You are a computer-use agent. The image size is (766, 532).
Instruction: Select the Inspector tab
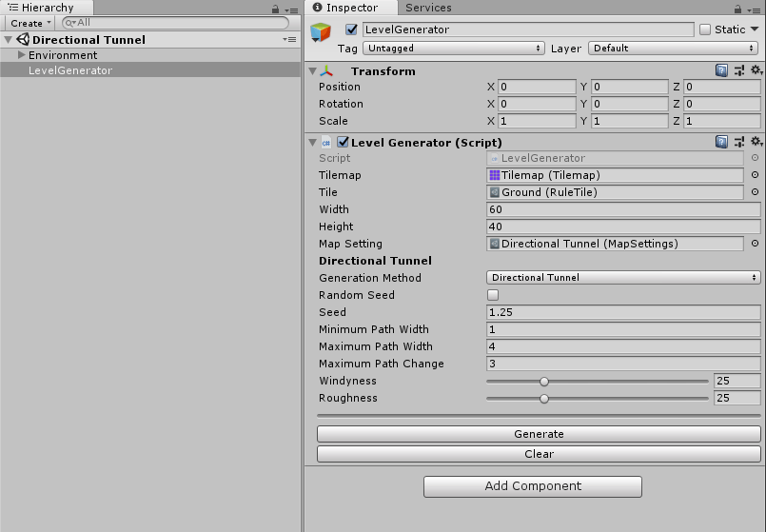(351, 8)
